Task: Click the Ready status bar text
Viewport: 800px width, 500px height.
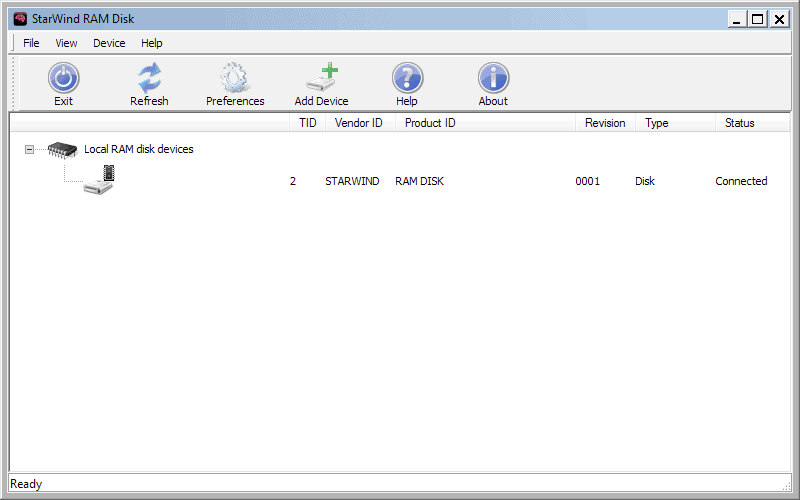Action: 26,484
